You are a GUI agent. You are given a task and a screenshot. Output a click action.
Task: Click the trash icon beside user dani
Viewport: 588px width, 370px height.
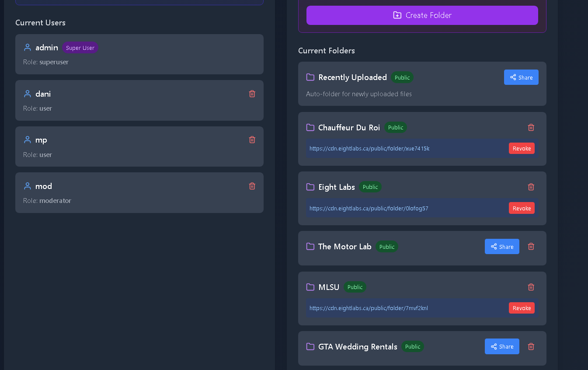(x=252, y=94)
